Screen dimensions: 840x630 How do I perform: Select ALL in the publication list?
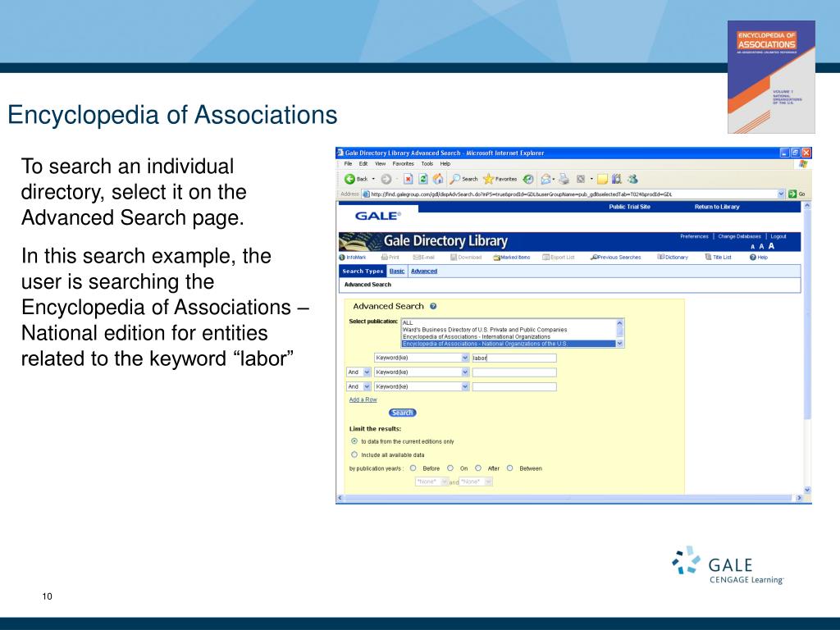pyautogui.click(x=509, y=322)
